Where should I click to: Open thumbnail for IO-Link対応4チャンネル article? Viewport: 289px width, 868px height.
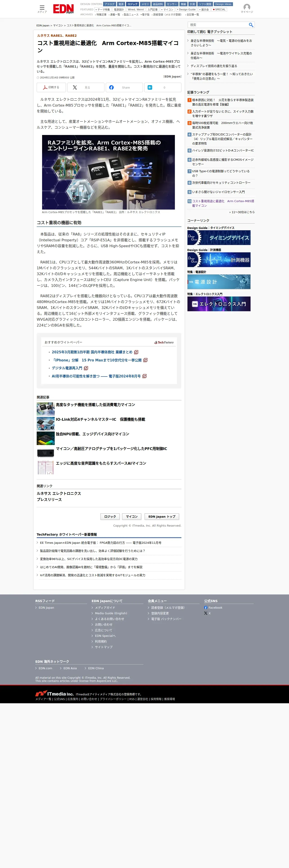tap(45, 424)
